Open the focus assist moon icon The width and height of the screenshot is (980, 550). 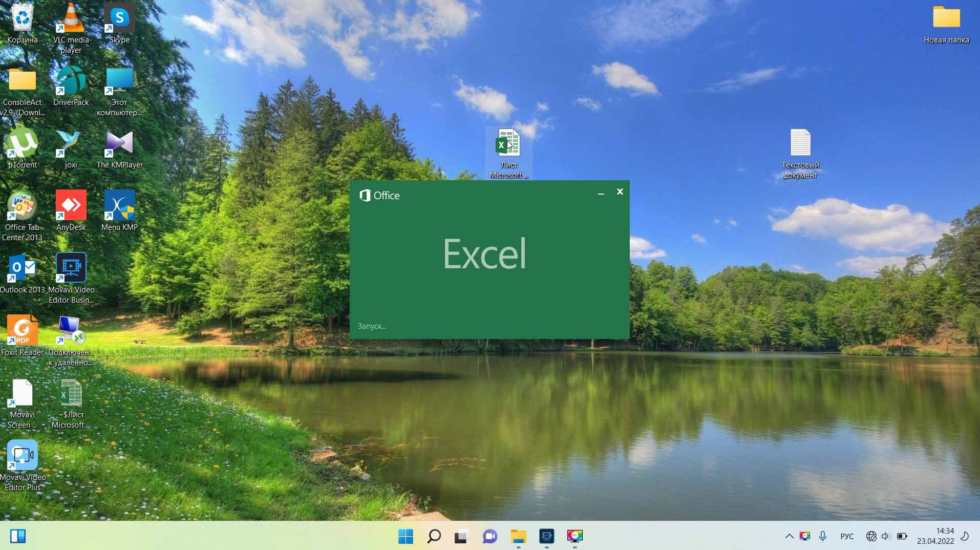pyautogui.click(x=965, y=536)
